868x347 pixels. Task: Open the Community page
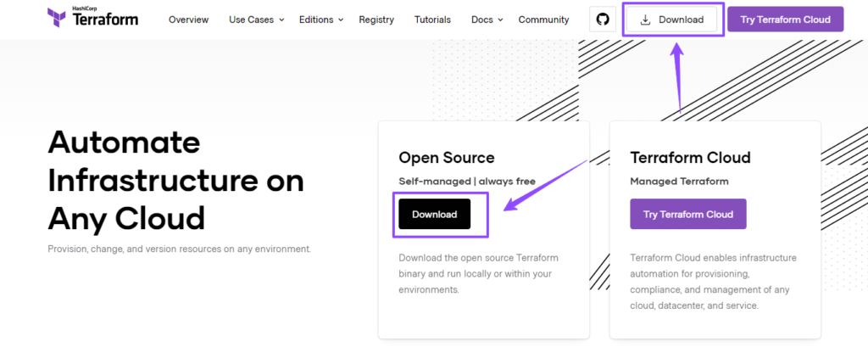pos(543,20)
